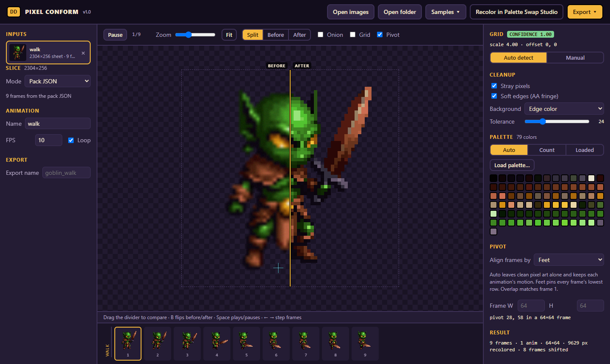Viewport: 610px width, 364px height.
Task: Uncheck the Loop animation checkbox
Action: (71, 140)
